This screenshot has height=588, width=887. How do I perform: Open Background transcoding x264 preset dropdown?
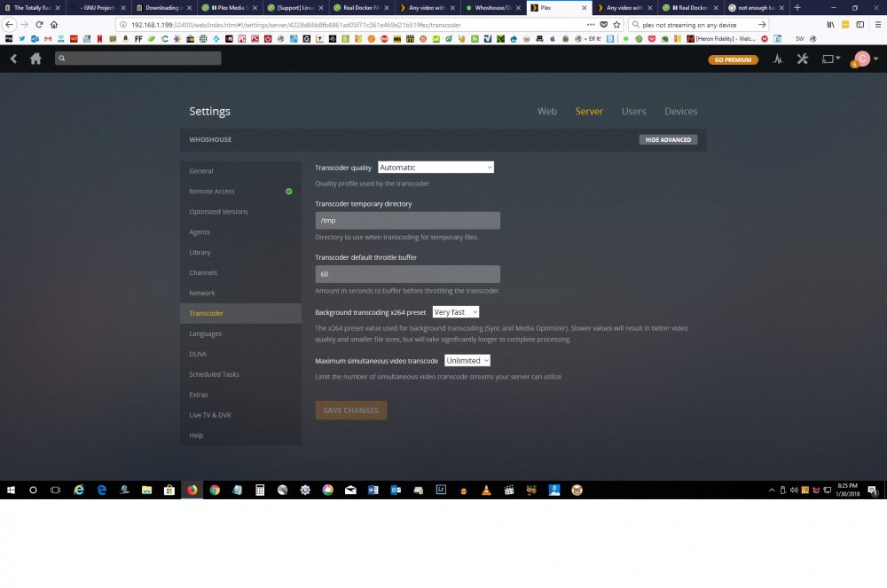click(456, 312)
